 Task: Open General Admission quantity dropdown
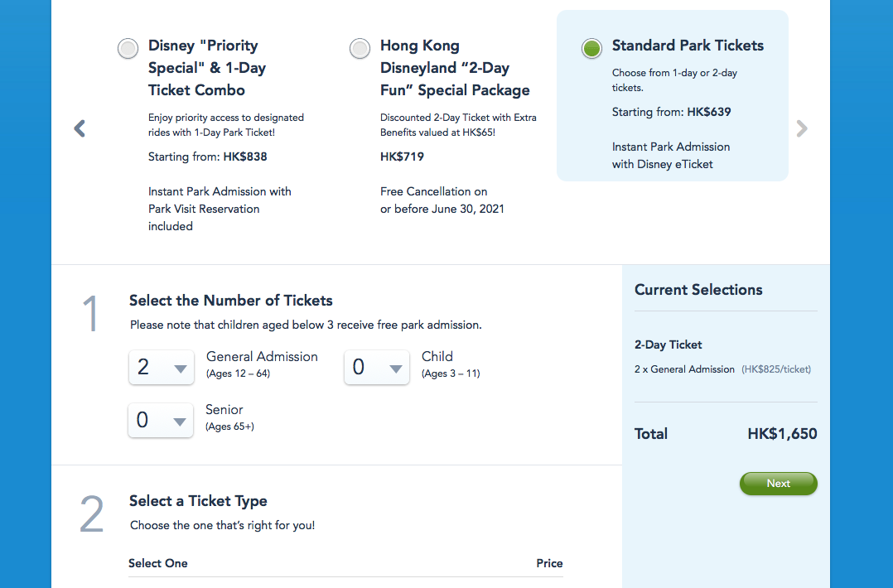(x=162, y=368)
